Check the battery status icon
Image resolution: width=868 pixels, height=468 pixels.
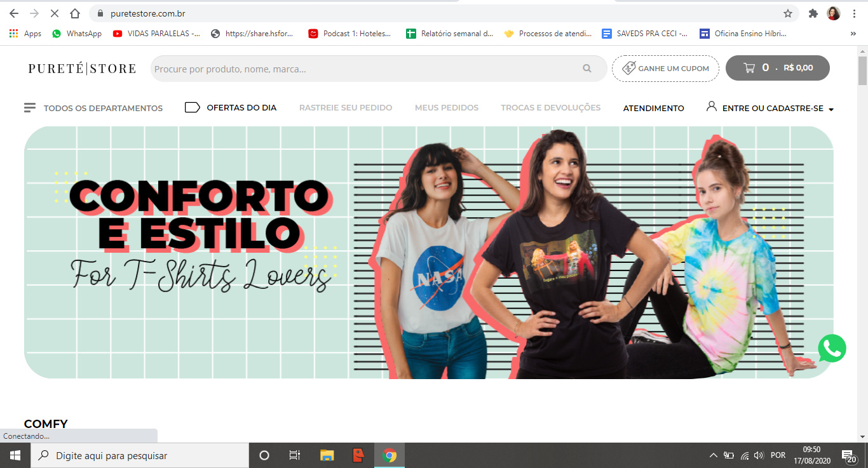[729, 455]
